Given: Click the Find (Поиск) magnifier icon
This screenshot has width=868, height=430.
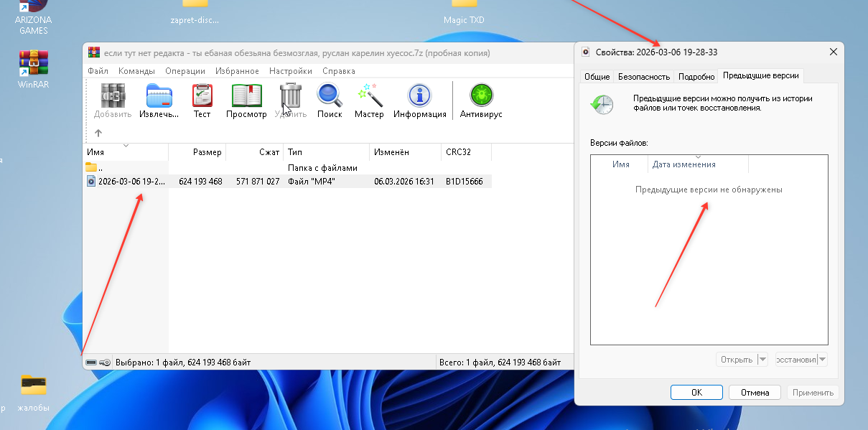Looking at the screenshot, I should pyautogui.click(x=330, y=97).
